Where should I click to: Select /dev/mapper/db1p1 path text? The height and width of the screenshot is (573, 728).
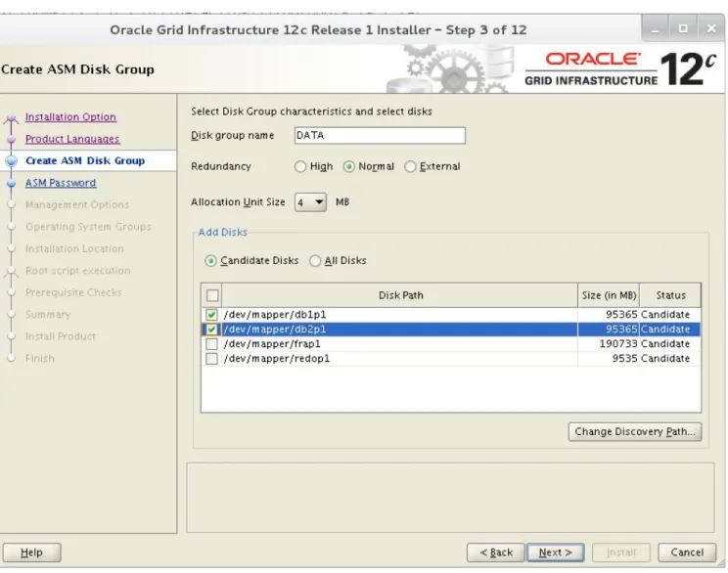pos(275,315)
